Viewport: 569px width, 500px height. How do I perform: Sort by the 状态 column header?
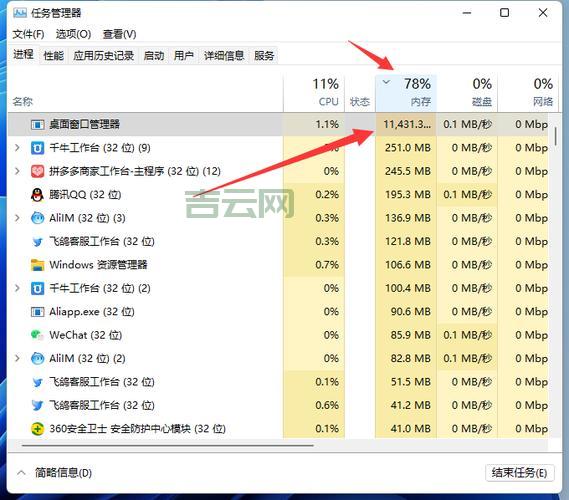[360, 93]
